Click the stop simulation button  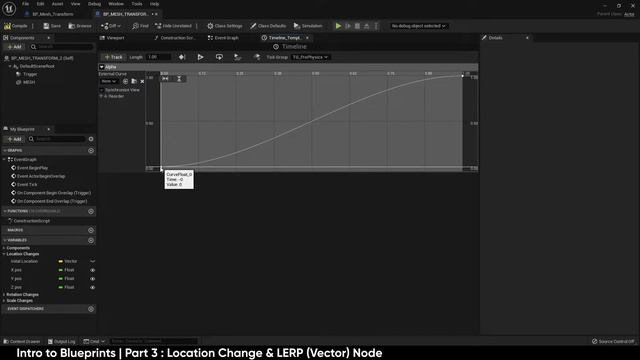[357, 26]
